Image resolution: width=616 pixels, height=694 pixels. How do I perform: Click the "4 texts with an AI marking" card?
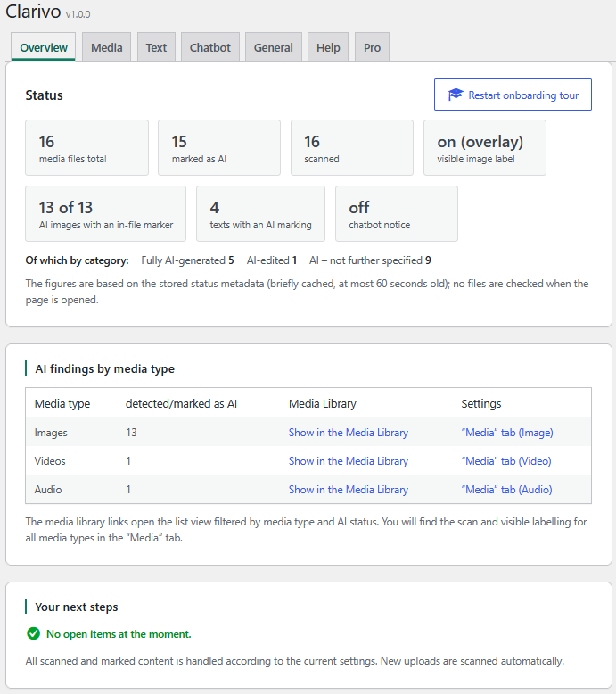(261, 214)
